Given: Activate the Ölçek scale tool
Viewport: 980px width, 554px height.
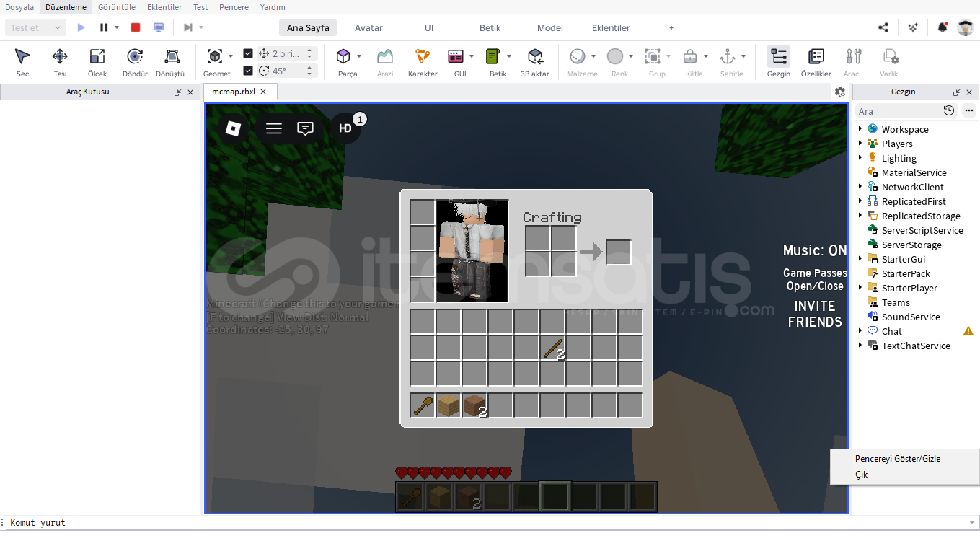Looking at the screenshot, I should [97, 63].
